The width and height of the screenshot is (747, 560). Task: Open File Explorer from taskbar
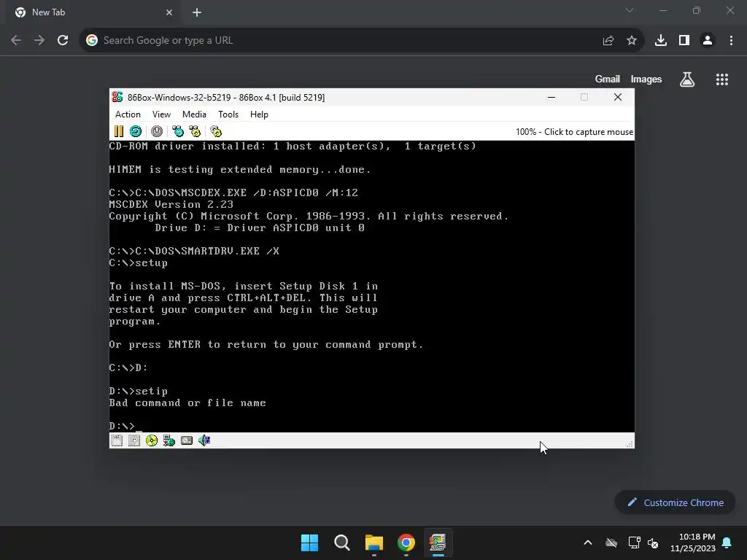374,542
